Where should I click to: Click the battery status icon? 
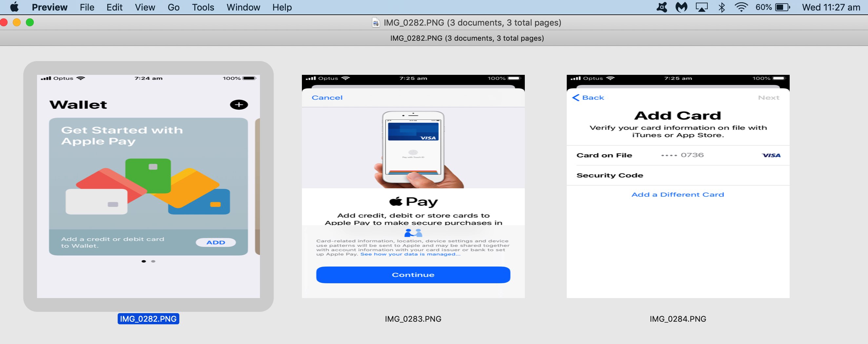point(782,7)
